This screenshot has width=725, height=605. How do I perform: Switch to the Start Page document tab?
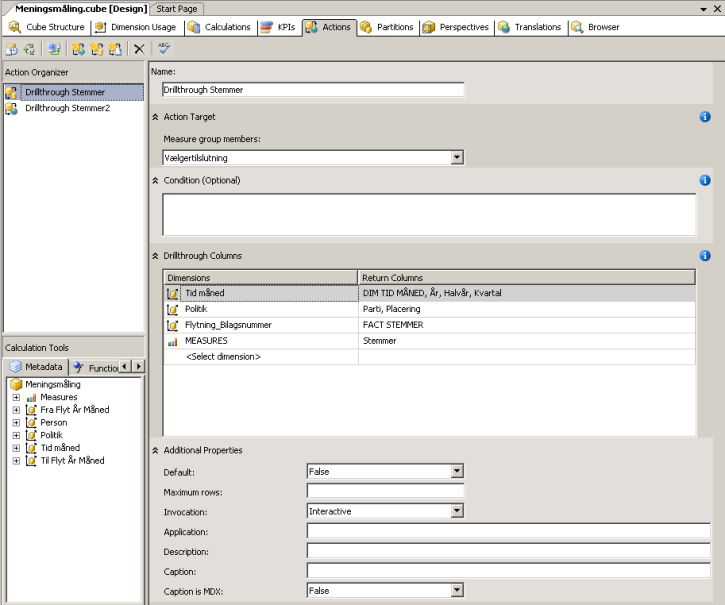177,9
